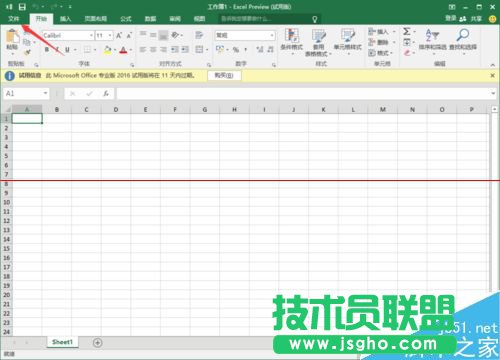Click the Undo arrow in quick access toolbar
This screenshot has height=360, width=500.
pos(36,7)
